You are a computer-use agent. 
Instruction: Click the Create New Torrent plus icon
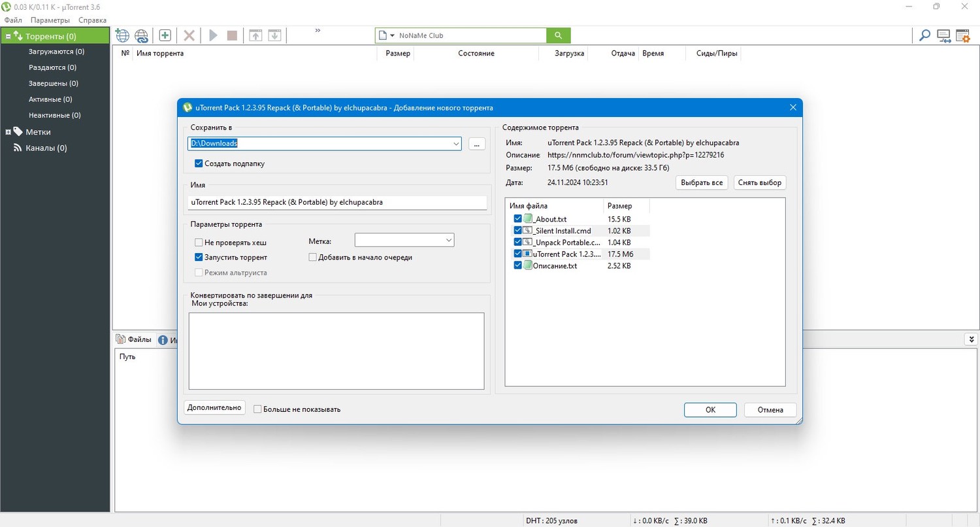[165, 35]
